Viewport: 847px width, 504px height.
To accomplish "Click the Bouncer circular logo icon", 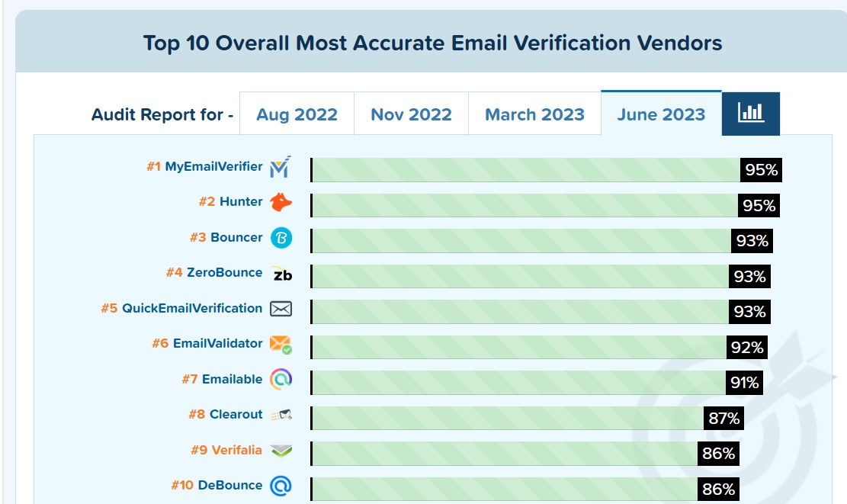I will (281, 238).
